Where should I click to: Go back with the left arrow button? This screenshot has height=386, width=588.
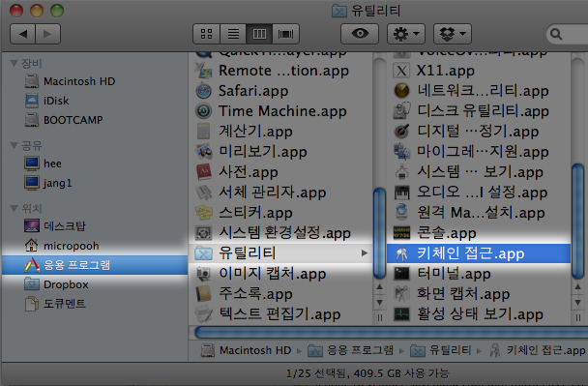(23, 34)
